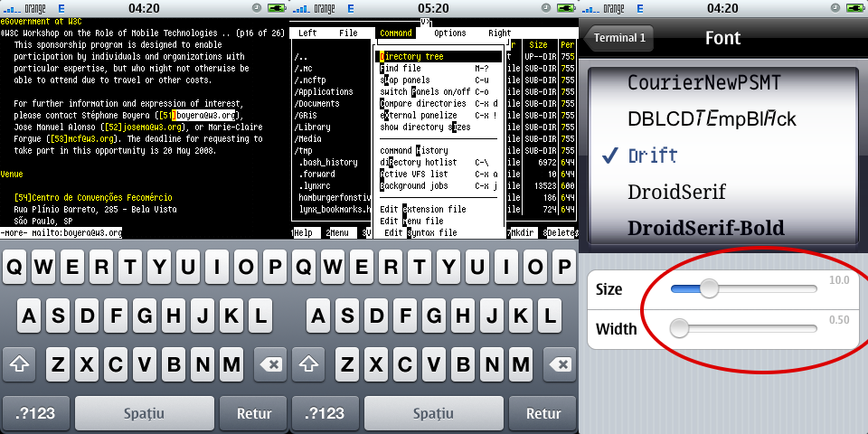The image size is (868, 434).
Task: Choose Find file menu entry
Action: point(439,68)
